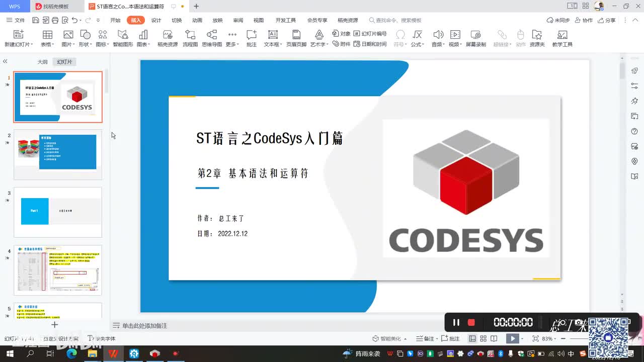Collapse the slide thumbnail panel
The image size is (644, 362).
coord(5,61)
